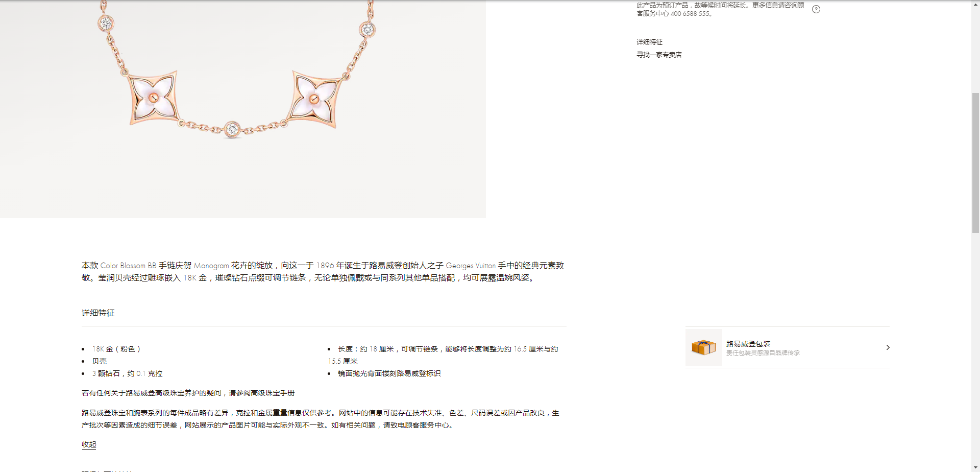This screenshot has width=980, height=472.
Task: Click the right mother-of-pearl flower charm
Action: [314, 98]
